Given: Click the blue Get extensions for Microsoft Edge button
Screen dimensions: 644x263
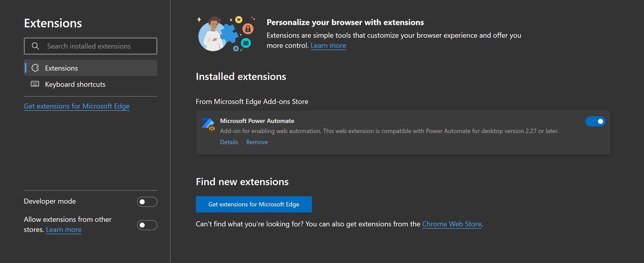Looking at the screenshot, I should 254,204.
